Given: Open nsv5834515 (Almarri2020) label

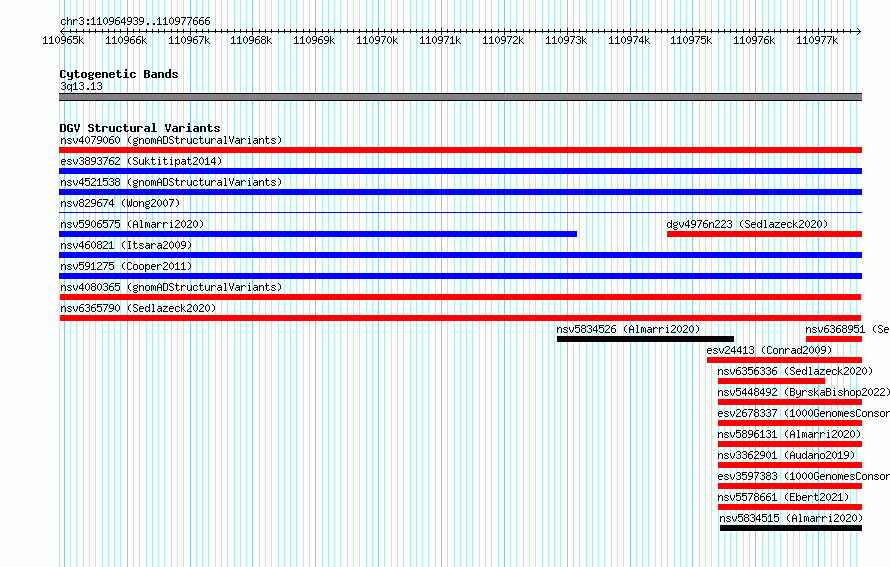Looking at the screenshot, I should (x=791, y=518).
